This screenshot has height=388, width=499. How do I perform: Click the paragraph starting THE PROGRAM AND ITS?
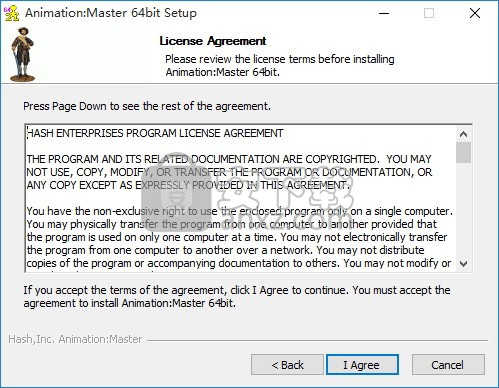click(x=229, y=172)
